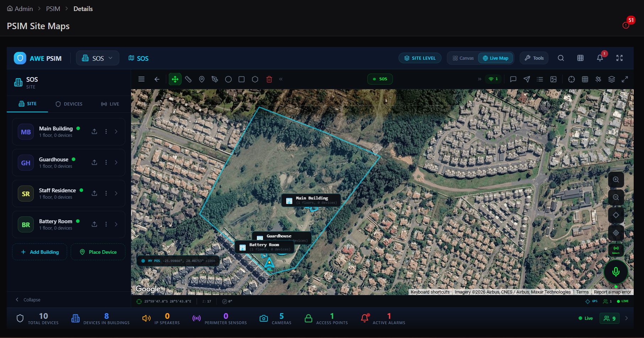Click the Place Device button
Viewport: 644px width, 338px height.
[98, 252]
